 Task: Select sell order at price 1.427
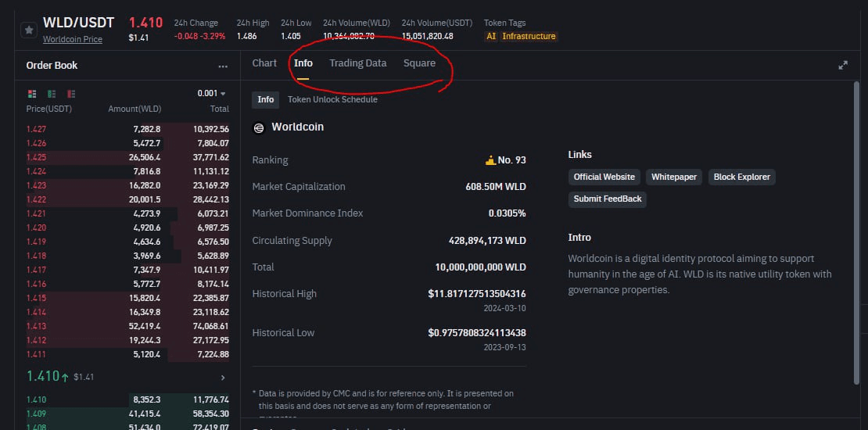point(127,130)
